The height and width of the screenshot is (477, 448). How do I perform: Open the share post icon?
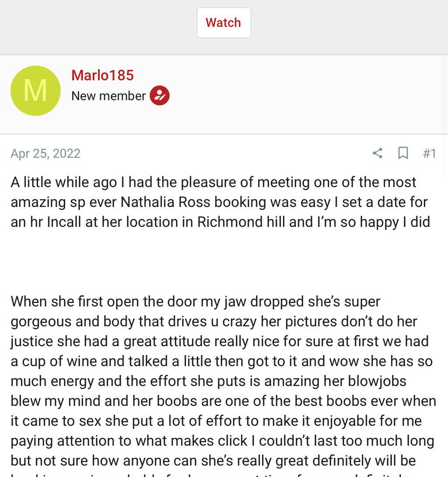(x=377, y=153)
